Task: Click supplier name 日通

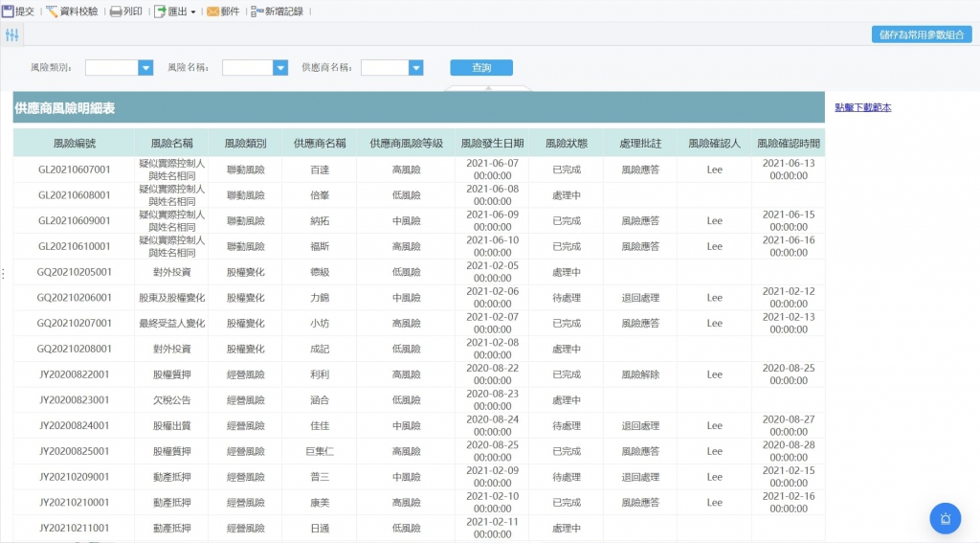Action: coord(320,529)
